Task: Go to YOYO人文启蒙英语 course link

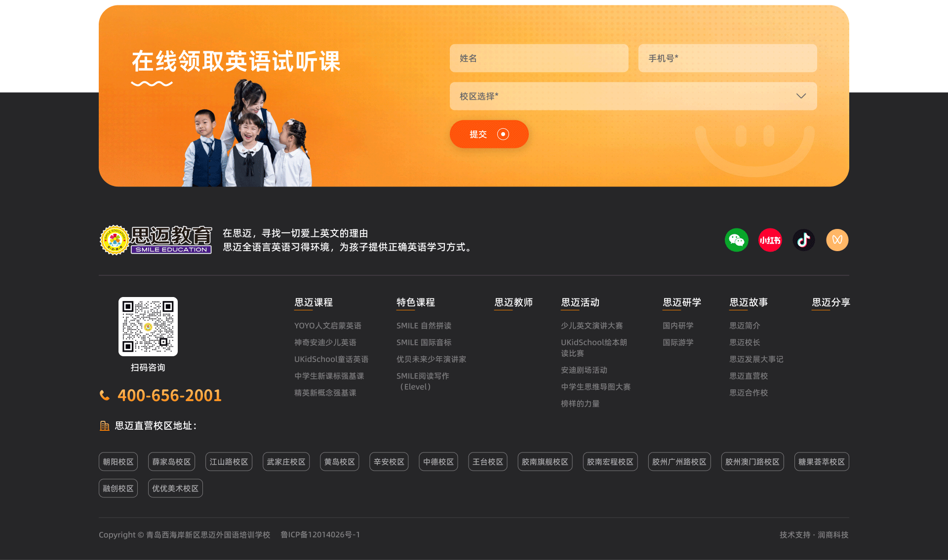Action: click(328, 326)
